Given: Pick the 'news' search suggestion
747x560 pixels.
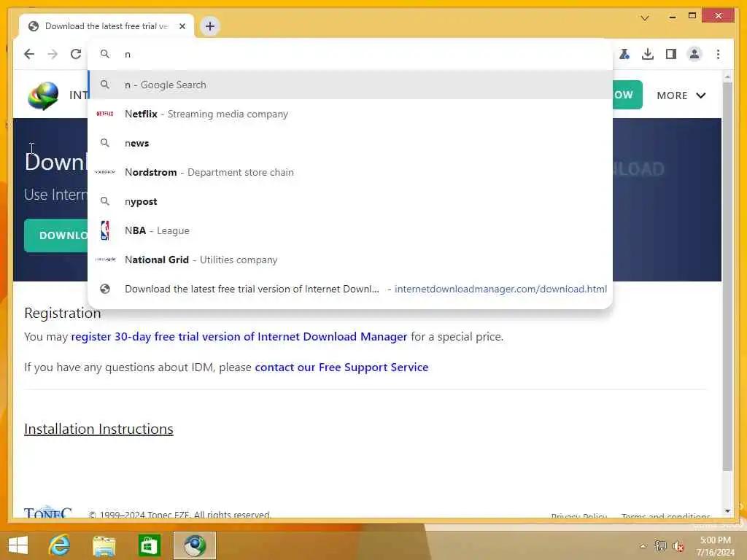Looking at the screenshot, I should [x=350, y=143].
